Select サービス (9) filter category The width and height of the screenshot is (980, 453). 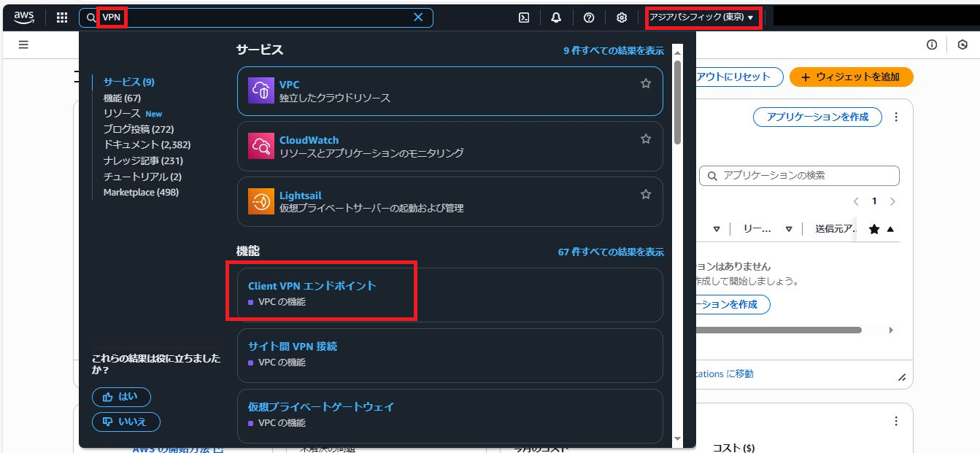pyautogui.click(x=128, y=82)
